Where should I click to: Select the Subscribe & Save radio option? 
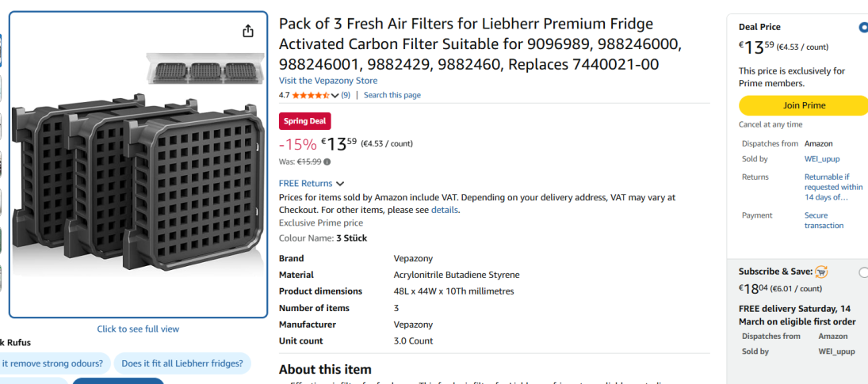(x=863, y=272)
